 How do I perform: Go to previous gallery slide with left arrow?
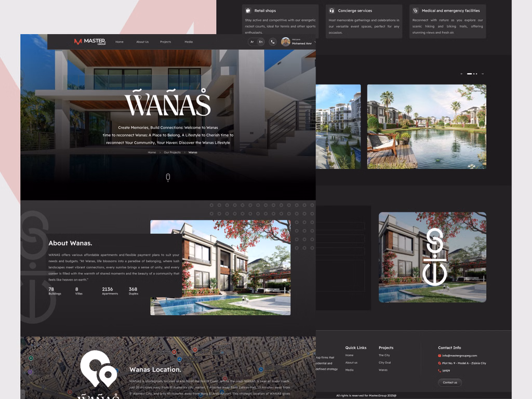(462, 74)
